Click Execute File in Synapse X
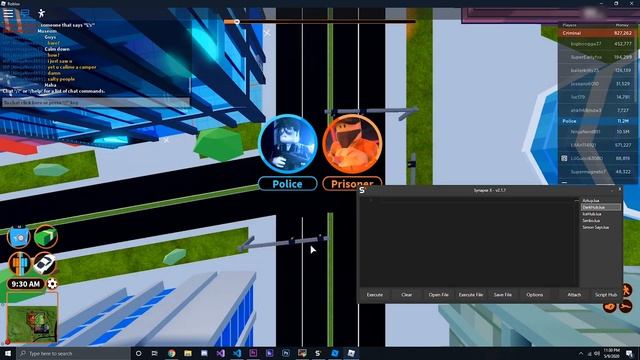 [x=471, y=295]
